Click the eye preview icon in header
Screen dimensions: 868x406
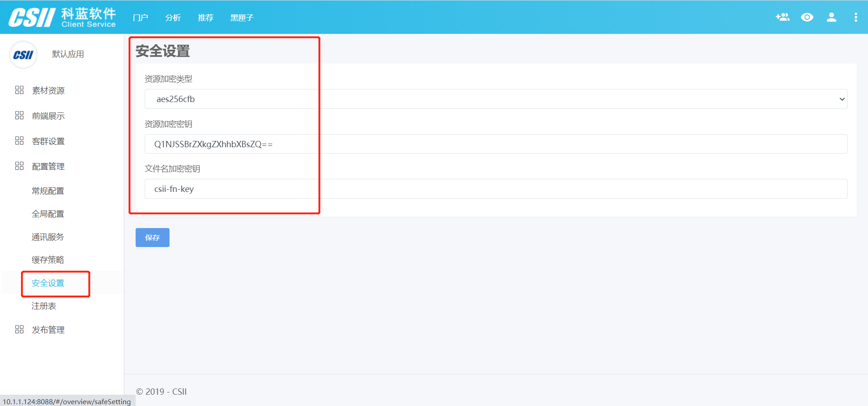tap(807, 17)
